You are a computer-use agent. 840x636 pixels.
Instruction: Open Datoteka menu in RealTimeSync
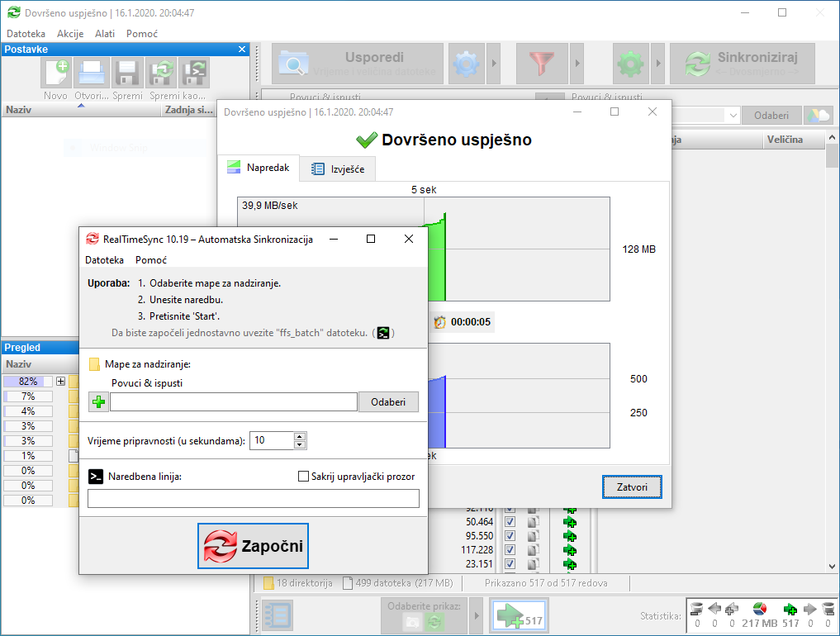tap(104, 260)
